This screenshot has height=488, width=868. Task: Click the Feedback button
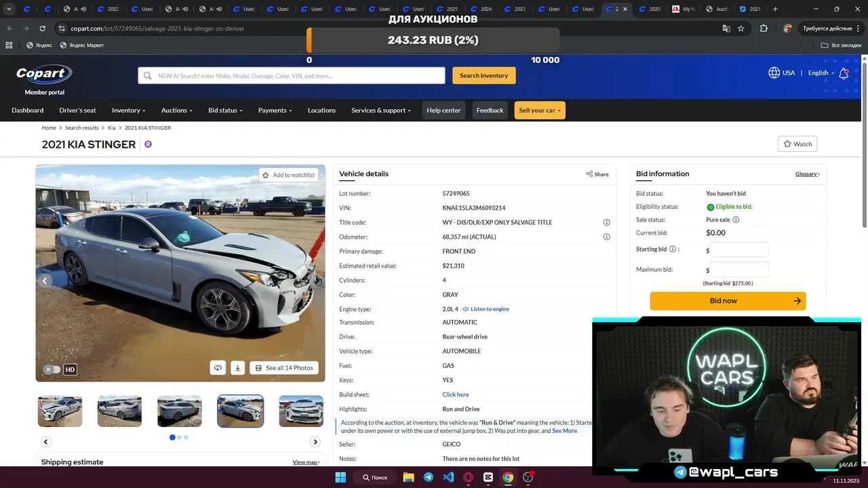tap(490, 110)
